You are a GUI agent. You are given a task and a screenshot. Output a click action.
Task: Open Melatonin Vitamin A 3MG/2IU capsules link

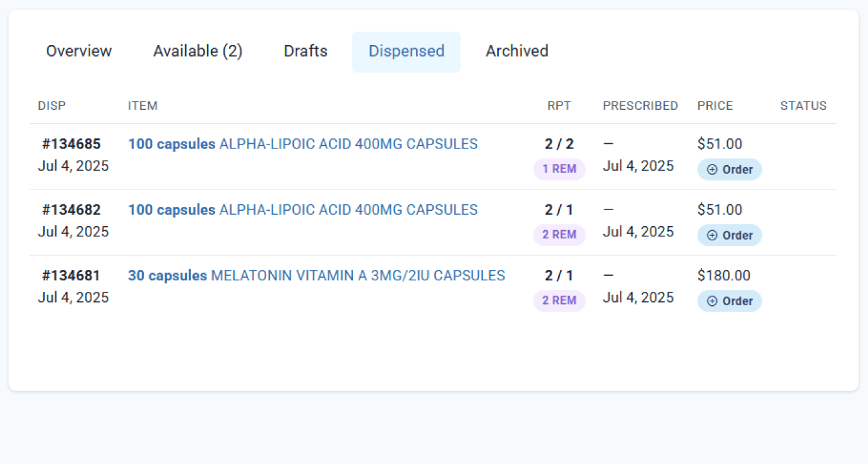pos(316,276)
